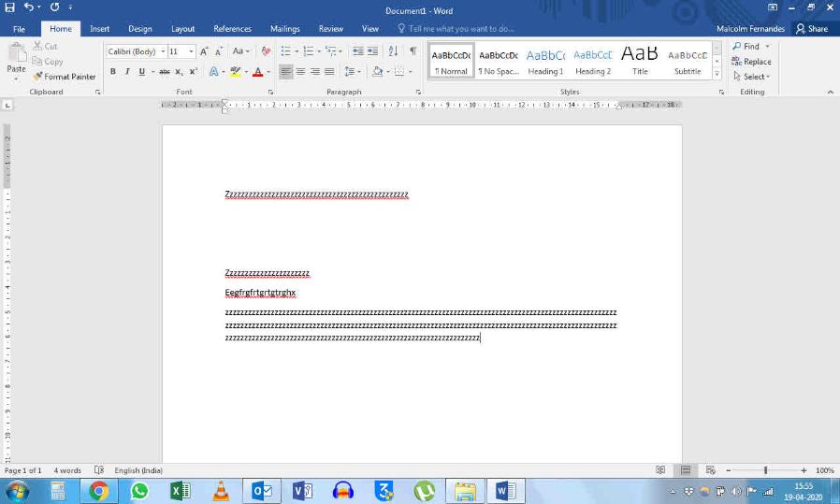Switch to the Insert tab
840x504 pixels.
click(100, 29)
